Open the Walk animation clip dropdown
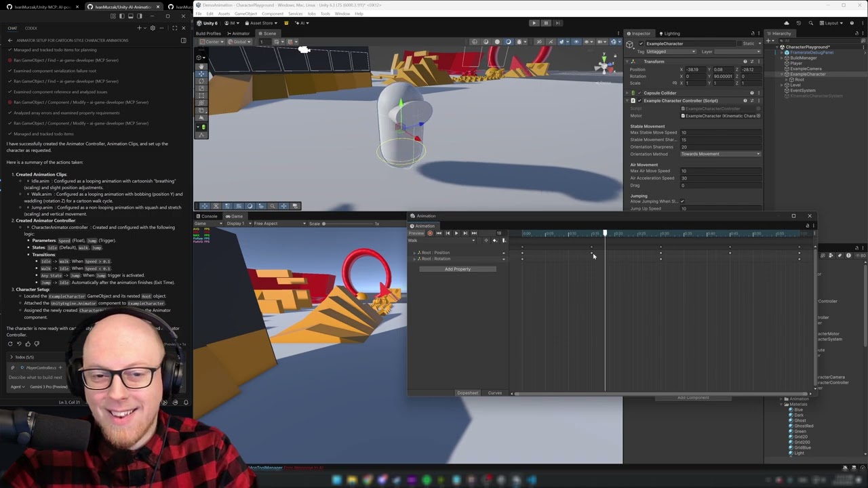This screenshot has height=488, width=868. [x=473, y=241]
